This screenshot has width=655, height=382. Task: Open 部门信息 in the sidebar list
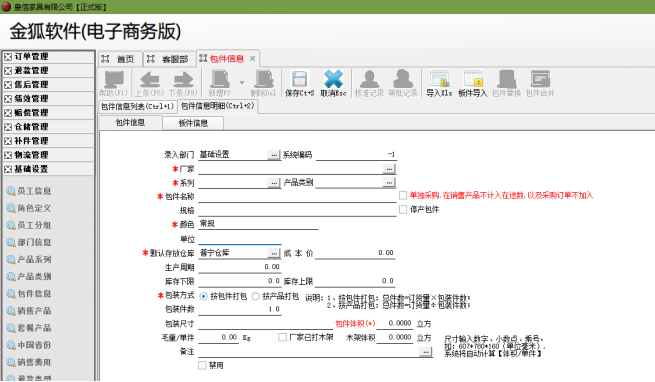pyautogui.click(x=29, y=242)
